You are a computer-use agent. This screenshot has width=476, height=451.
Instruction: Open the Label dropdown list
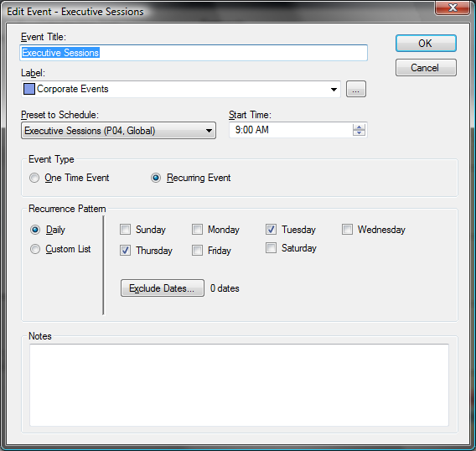point(334,90)
